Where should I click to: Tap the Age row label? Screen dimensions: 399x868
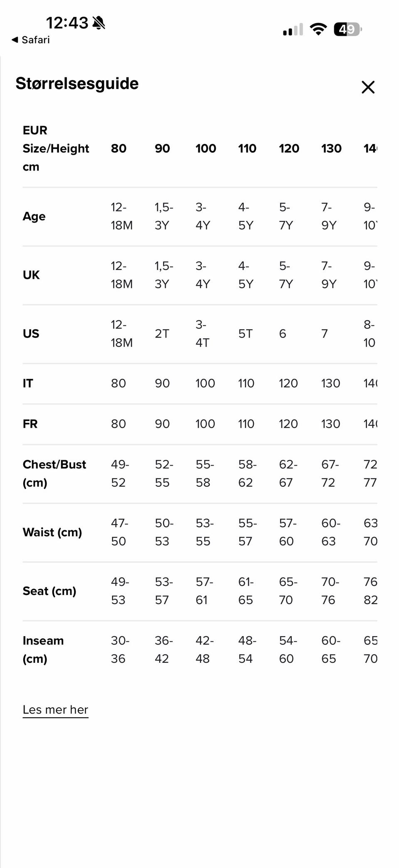34,216
